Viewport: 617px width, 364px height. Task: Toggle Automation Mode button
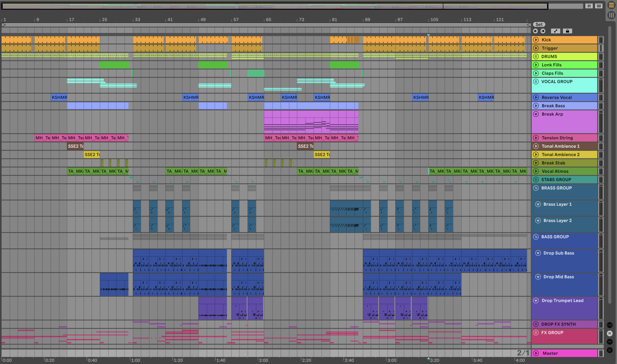pyautogui.click(x=555, y=31)
